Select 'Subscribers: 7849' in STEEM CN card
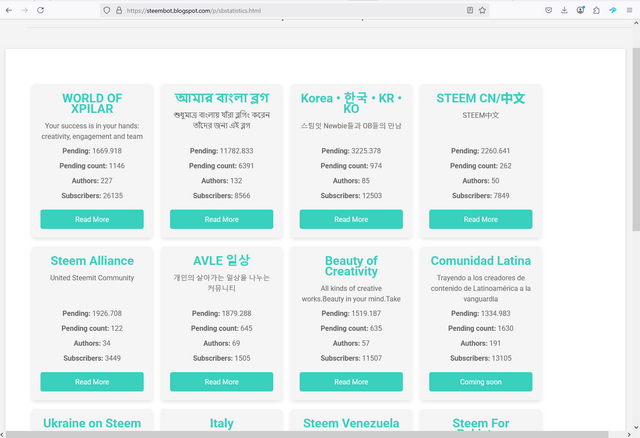 pos(480,196)
